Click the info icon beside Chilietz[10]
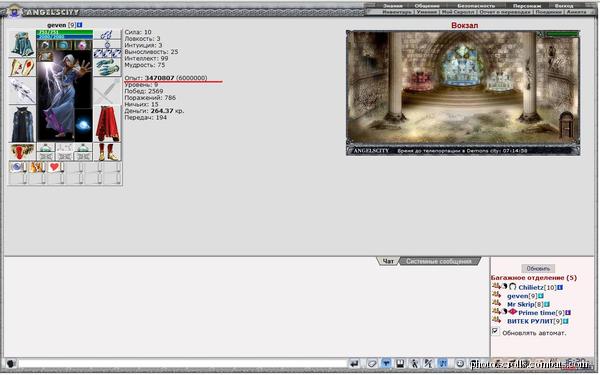The image size is (600, 375). click(x=560, y=287)
